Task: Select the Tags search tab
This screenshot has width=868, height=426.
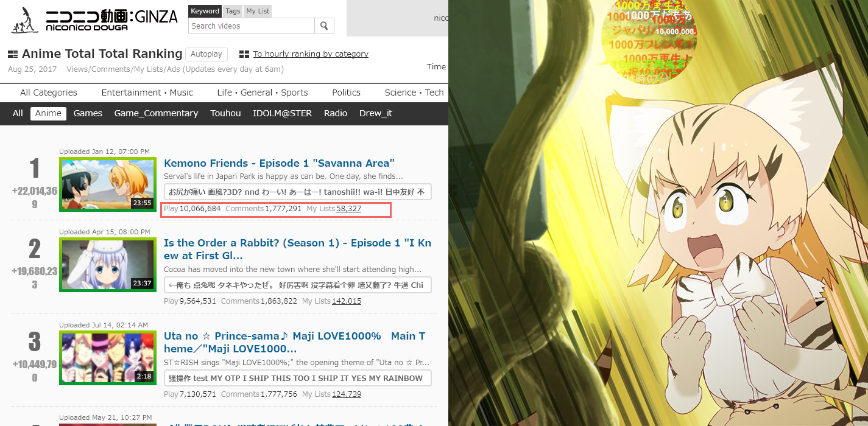Action: (x=233, y=11)
